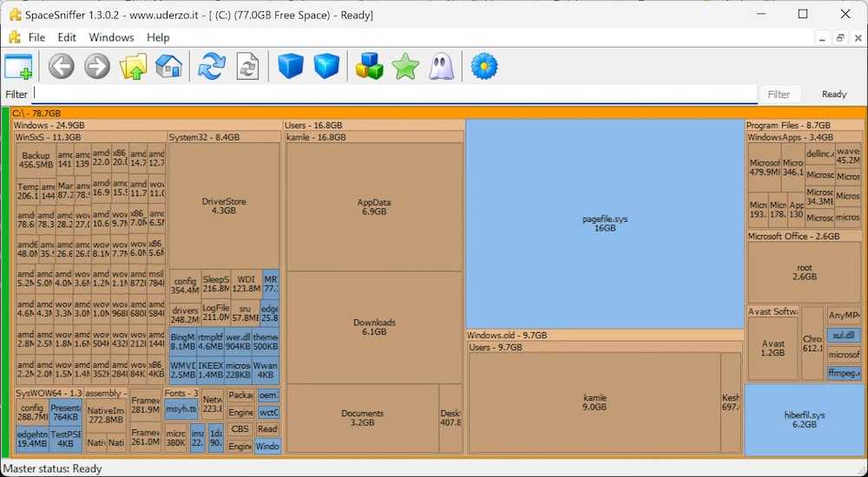Go back with the left arrow icon

(61, 66)
